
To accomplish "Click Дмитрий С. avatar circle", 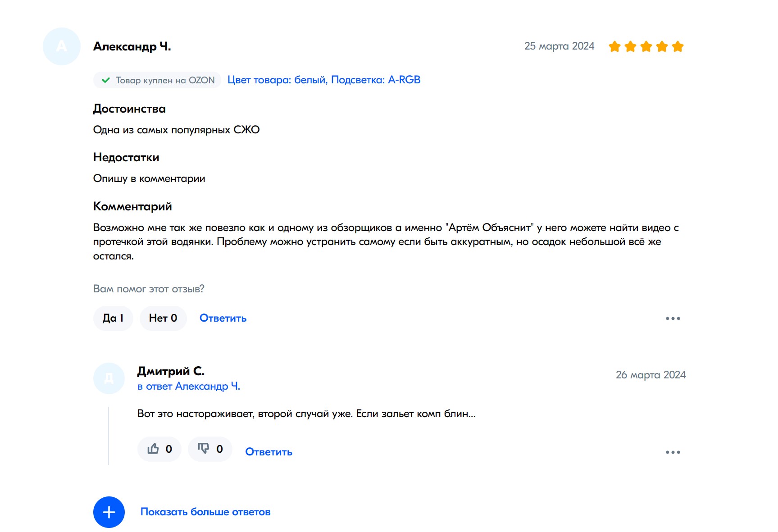I will [x=109, y=378].
